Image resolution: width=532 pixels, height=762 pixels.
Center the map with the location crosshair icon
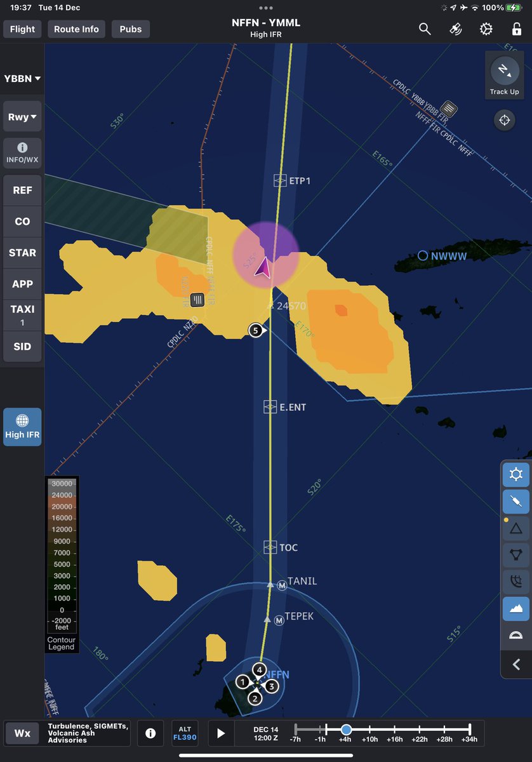(504, 119)
